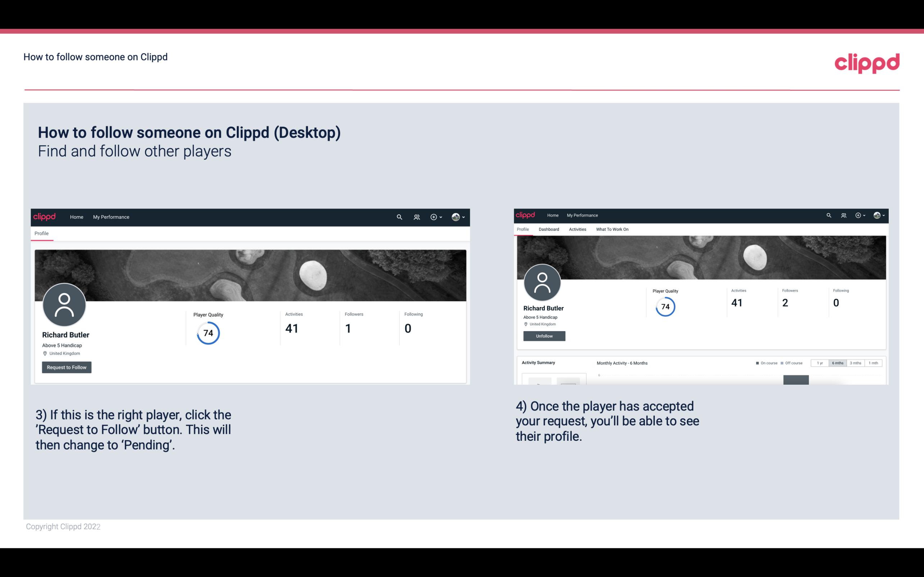This screenshot has height=577, width=924.
Task: Select the 'What To Work On' tab
Action: point(611,229)
